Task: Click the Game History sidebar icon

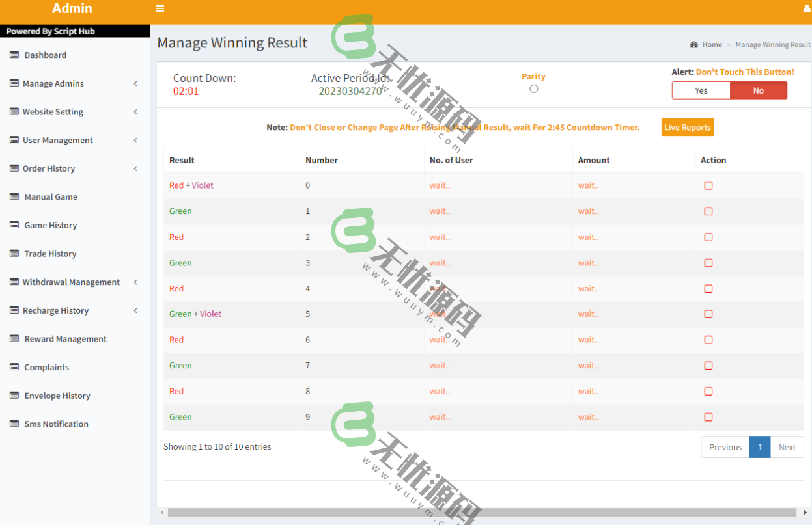Action: point(14,225)
